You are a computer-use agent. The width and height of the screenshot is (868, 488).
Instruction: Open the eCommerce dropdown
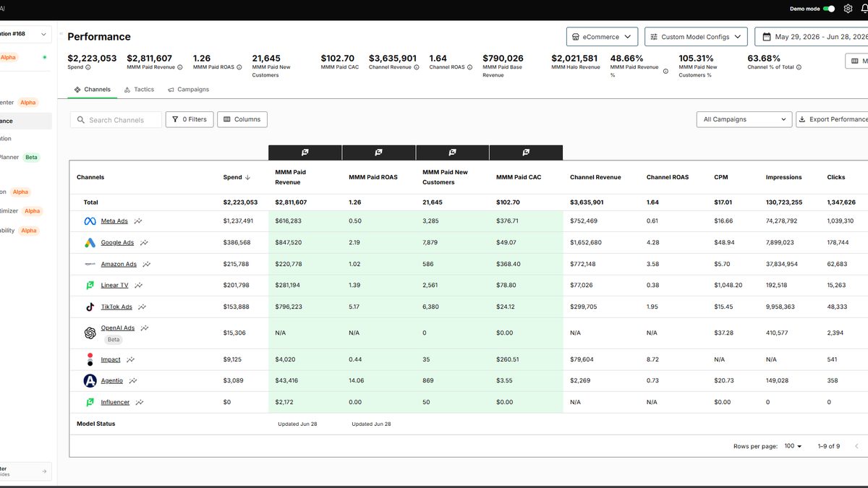602,37
